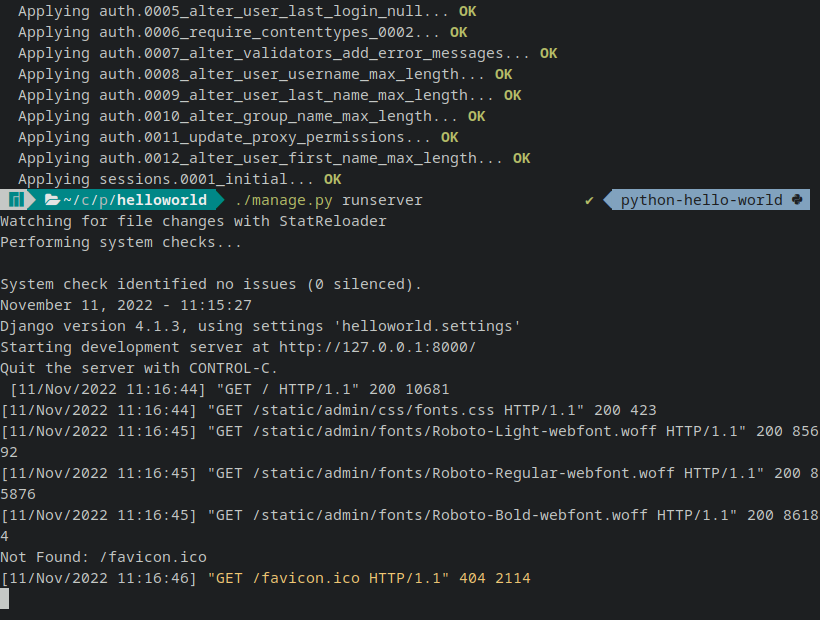This screenshot has width=820, height=620.
Task: Click the fonts.css GET request line
Action: (328, 410)
